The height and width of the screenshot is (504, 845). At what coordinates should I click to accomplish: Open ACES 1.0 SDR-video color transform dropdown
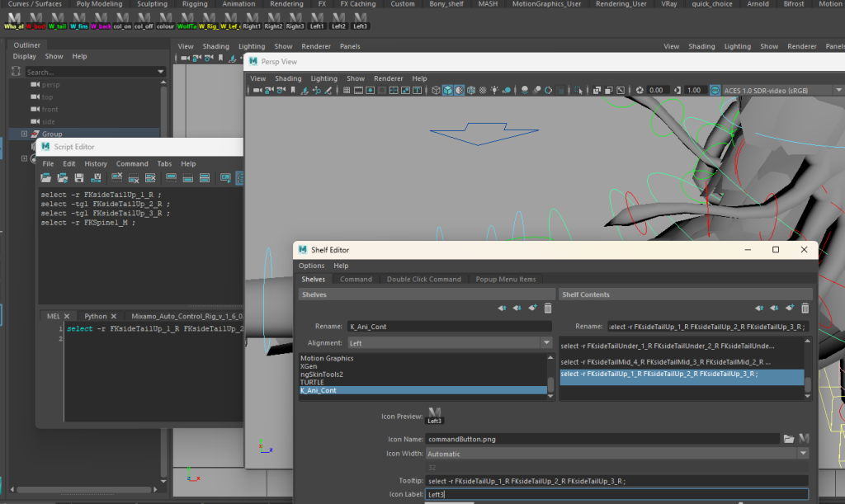click(838, 91)
